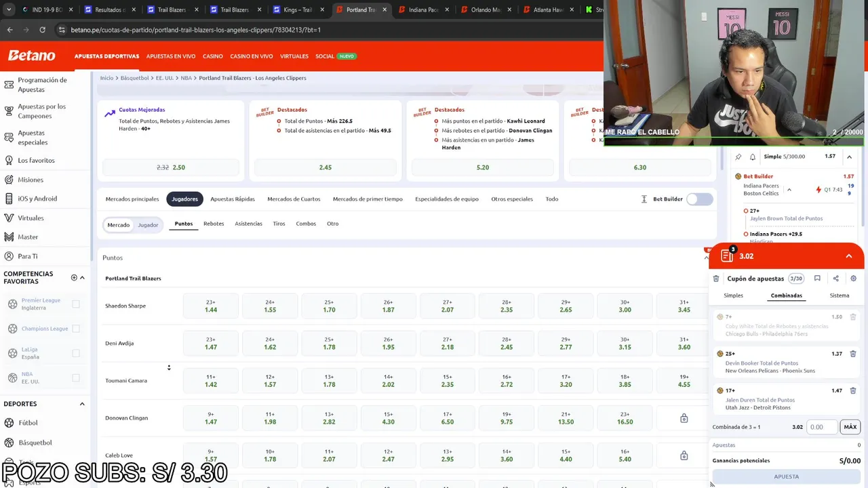Collapse Indiana Pacers Boston Celtics details chevron
Viewport: 868px width, 488px height.
(789, 190)
